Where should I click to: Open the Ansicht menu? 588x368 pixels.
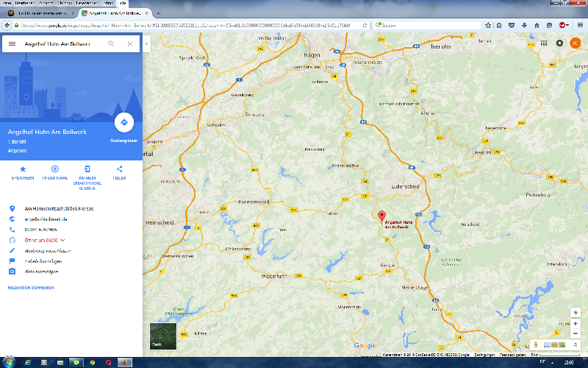46,3
